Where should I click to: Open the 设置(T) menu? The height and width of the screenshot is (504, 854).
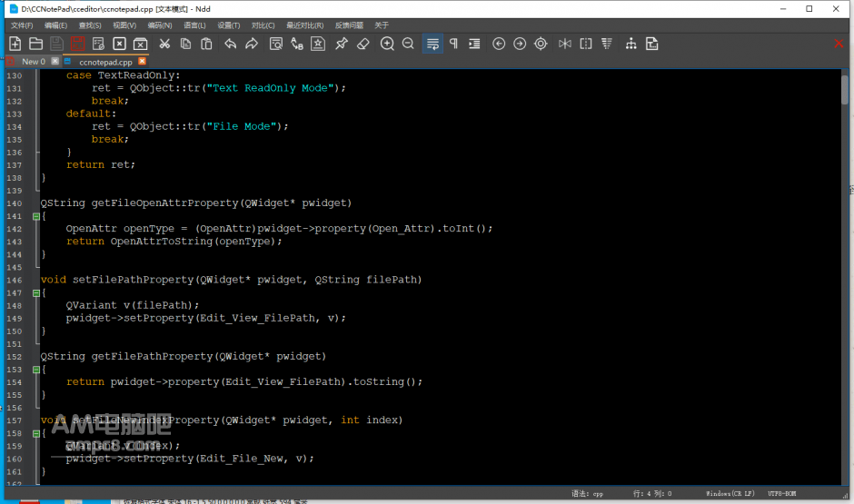229,25
